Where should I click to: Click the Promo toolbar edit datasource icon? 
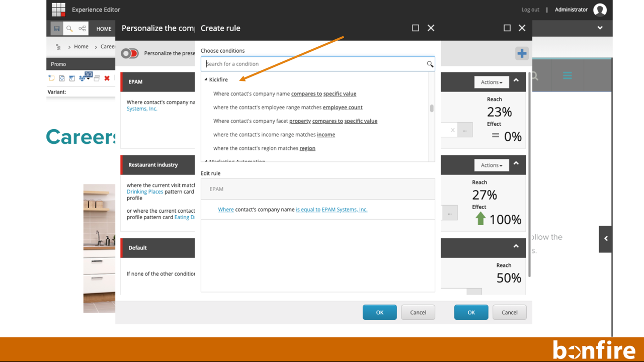coord(51,78)
